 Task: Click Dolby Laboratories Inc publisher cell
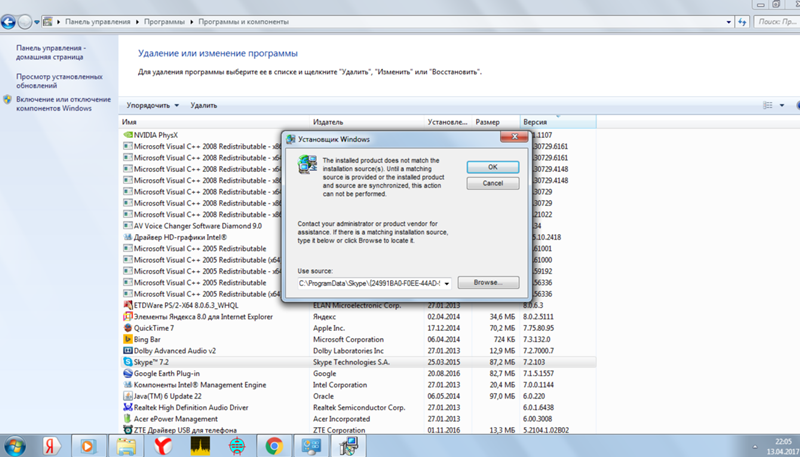pos(348,351)
